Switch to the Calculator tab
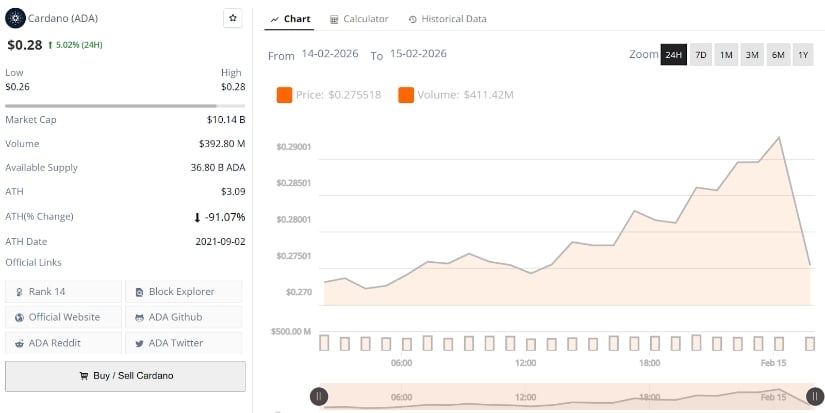825x413 pixels. (x=359, y=19)
